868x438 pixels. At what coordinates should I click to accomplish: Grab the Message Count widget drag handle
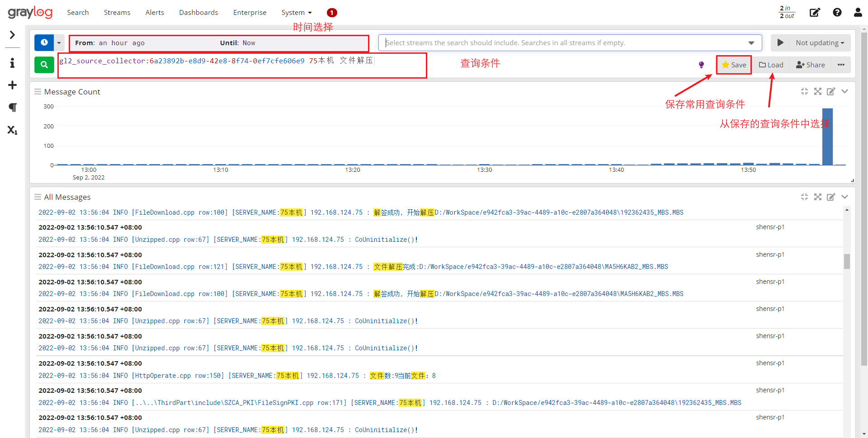(x=38, y=91)
